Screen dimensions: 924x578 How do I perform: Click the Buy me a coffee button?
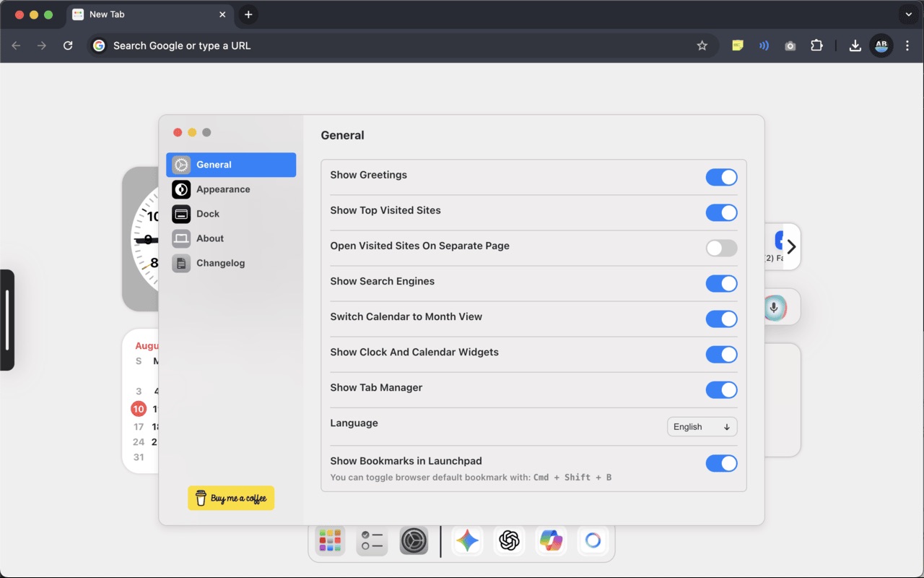click(230, 498)
